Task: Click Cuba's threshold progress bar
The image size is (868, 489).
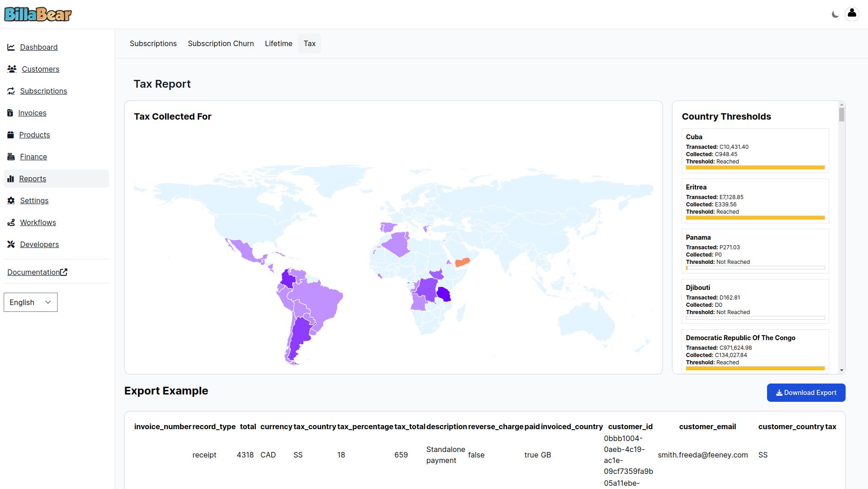Action: click(755, 168)
